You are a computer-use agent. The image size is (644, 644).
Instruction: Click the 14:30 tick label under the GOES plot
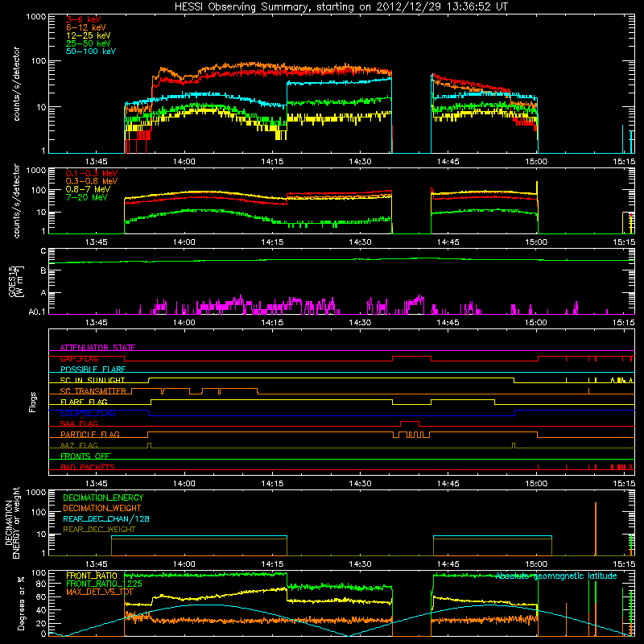[360, 323]
